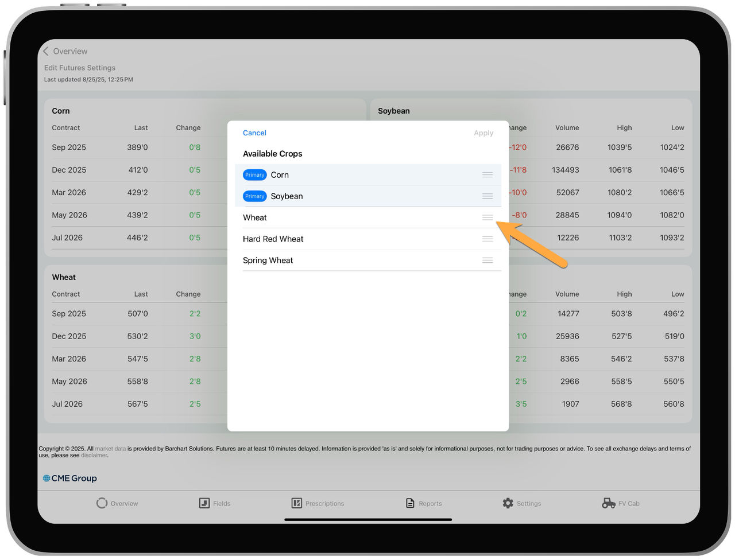
Task: Select Hard Red Wheat crop row
Action: click(368, 239)
